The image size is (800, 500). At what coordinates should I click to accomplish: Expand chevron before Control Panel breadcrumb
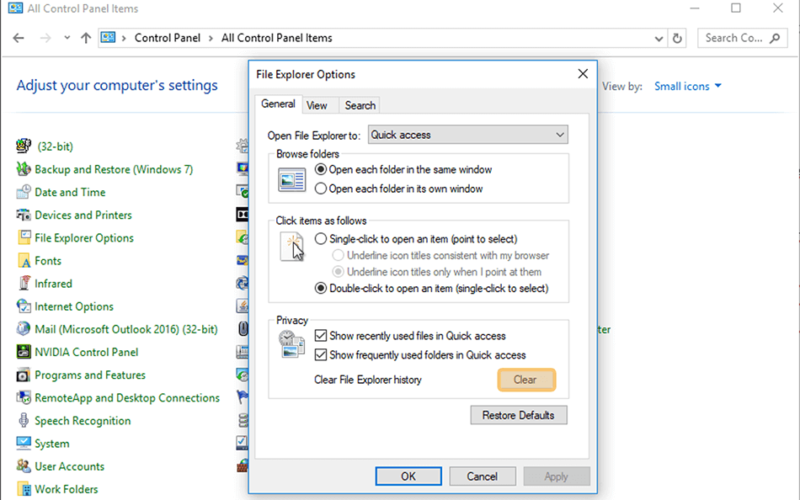(x=123, y=38)
